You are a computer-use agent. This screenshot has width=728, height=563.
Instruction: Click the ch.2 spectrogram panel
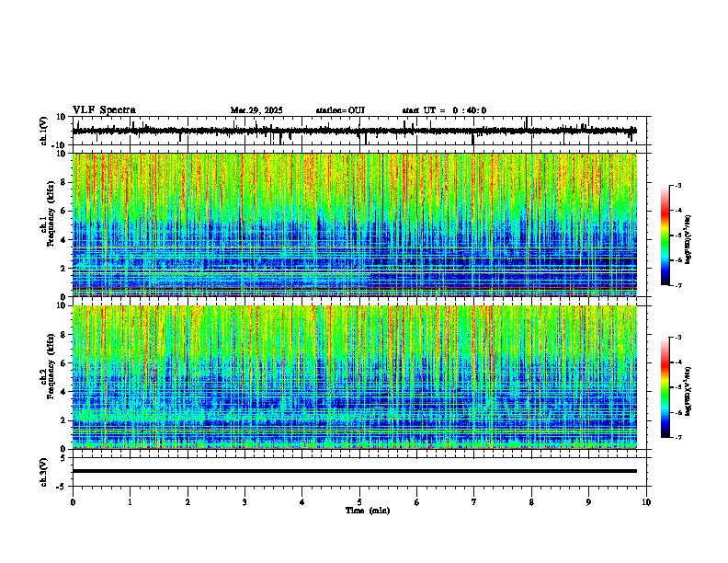point(355,377)
